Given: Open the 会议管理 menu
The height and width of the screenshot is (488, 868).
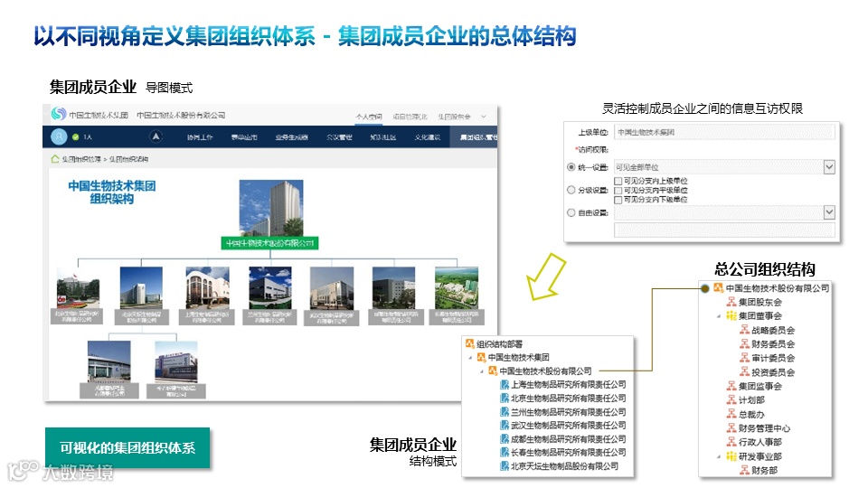Looking at the screenshot, I should pyautogui.click(x=339, y=136).
